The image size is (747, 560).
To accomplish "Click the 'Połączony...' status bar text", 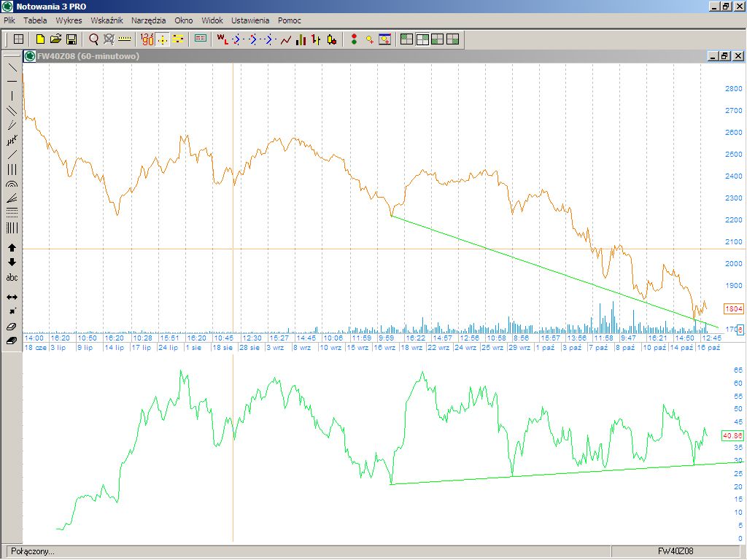I will point(32,551).
